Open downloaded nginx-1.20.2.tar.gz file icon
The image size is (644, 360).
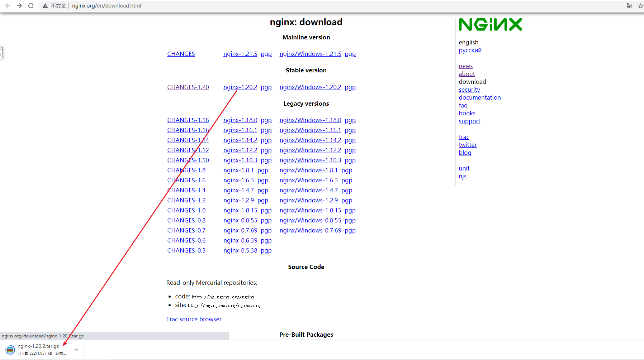point(10,350)
